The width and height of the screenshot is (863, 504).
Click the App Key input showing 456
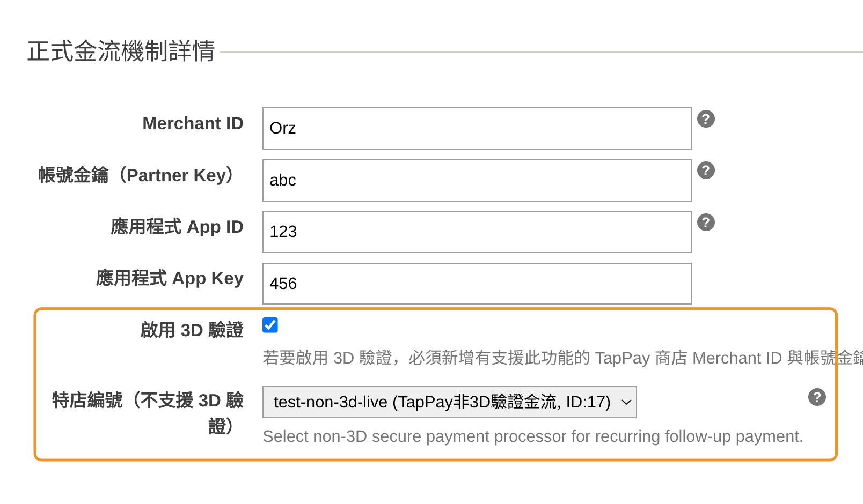click(477, 284)
